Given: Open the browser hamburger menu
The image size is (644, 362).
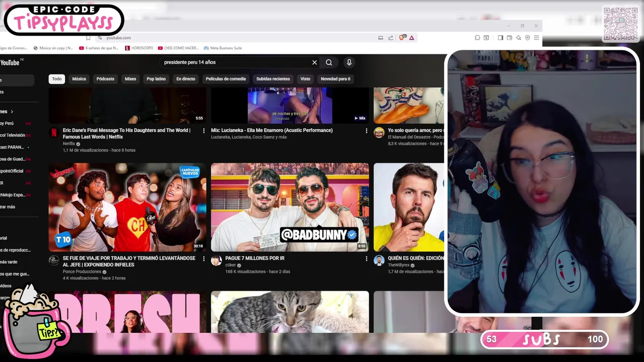Looking at the screenshot, I should point(536,38).
